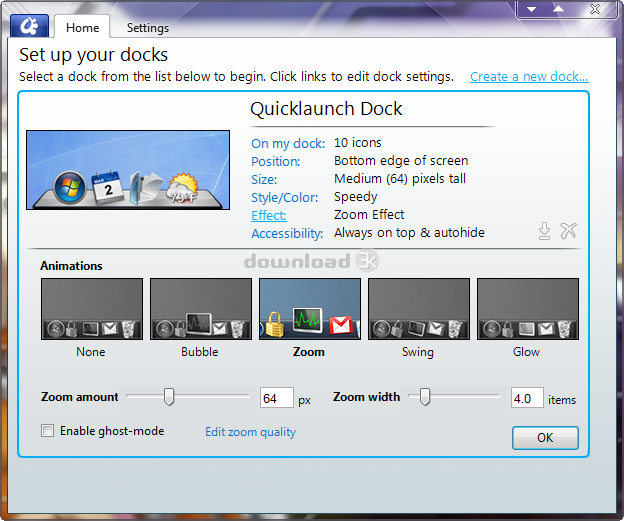Click the delete dock icon
Viewport: 624px width, 521px height.
click(x=569, y=231)
